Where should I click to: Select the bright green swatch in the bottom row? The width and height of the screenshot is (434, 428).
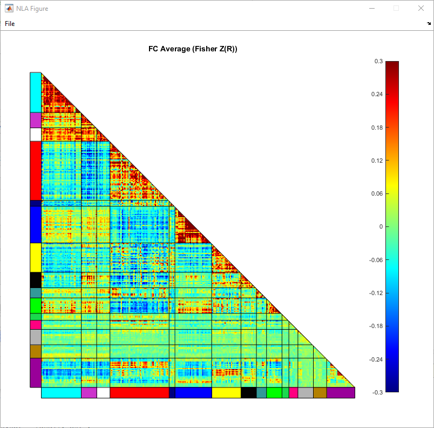click(274, 393)
